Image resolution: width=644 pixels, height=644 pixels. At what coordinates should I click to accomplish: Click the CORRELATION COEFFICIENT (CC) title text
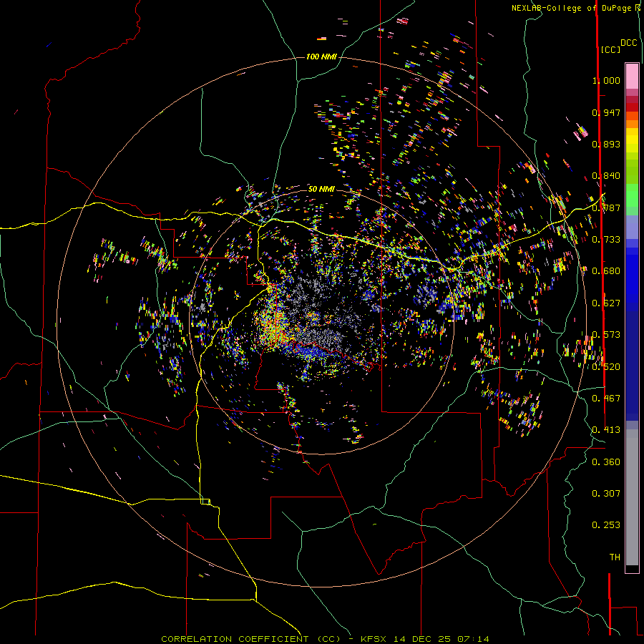250,639
